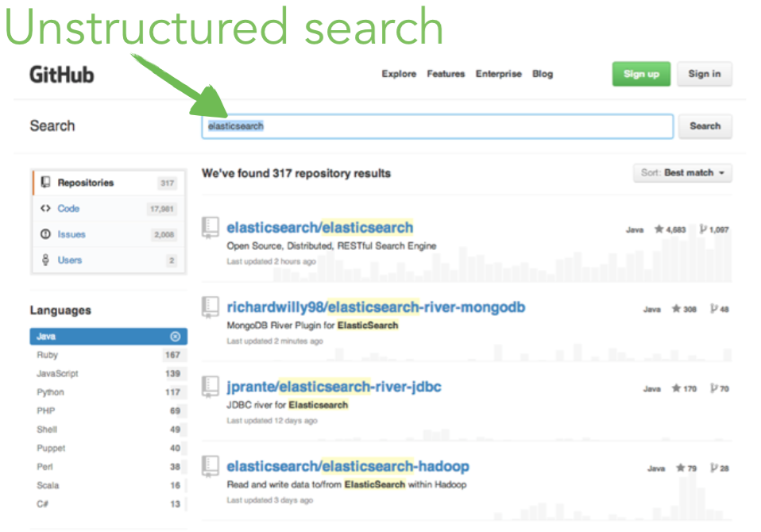Click repo icon beside elasticsearch-river-jdbc
Viewport: 761px width, 532px height.
211,387
